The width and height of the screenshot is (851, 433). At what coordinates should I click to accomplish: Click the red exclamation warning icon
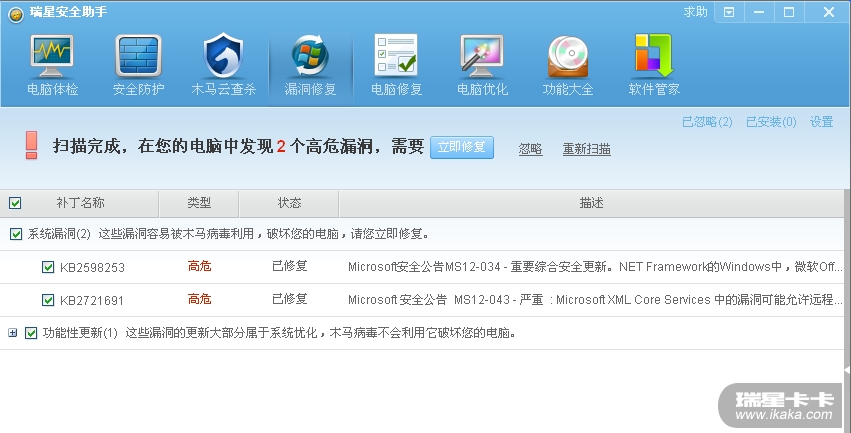click(31, 145)
